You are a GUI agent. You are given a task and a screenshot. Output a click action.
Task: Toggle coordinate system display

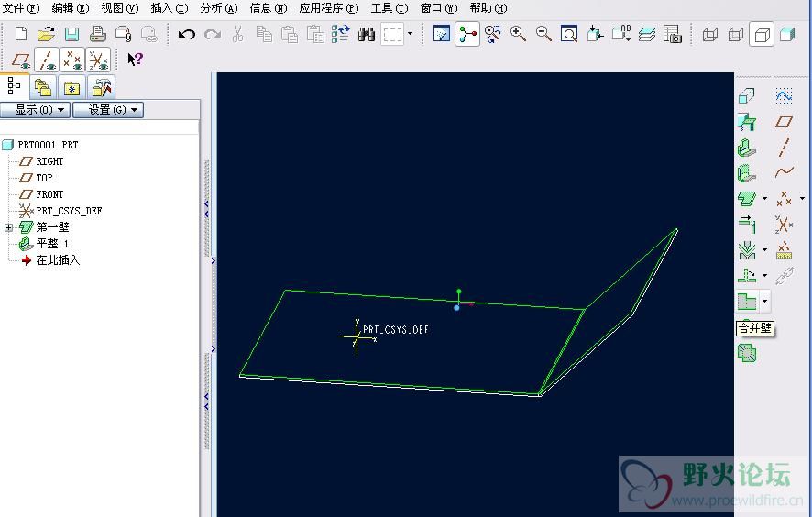coord(98,60)
